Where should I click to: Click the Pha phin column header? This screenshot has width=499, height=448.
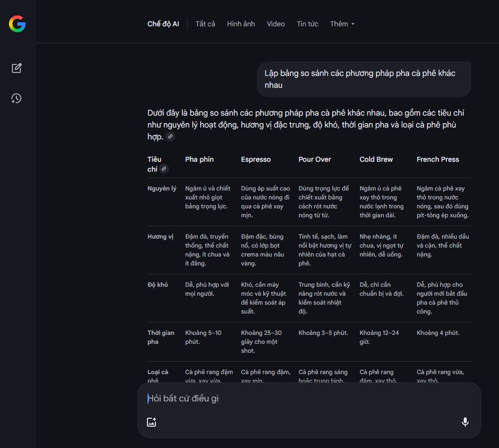pos(199,159)
